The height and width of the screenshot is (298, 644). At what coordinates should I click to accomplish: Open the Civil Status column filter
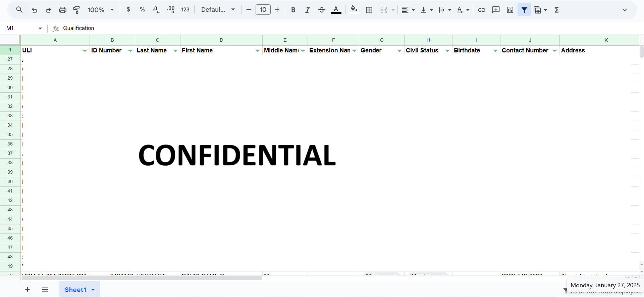tap(447, 50)
